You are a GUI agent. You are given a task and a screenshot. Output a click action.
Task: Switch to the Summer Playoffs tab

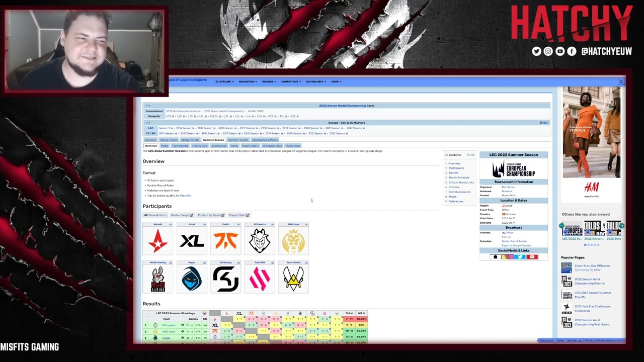coord(238,140)
